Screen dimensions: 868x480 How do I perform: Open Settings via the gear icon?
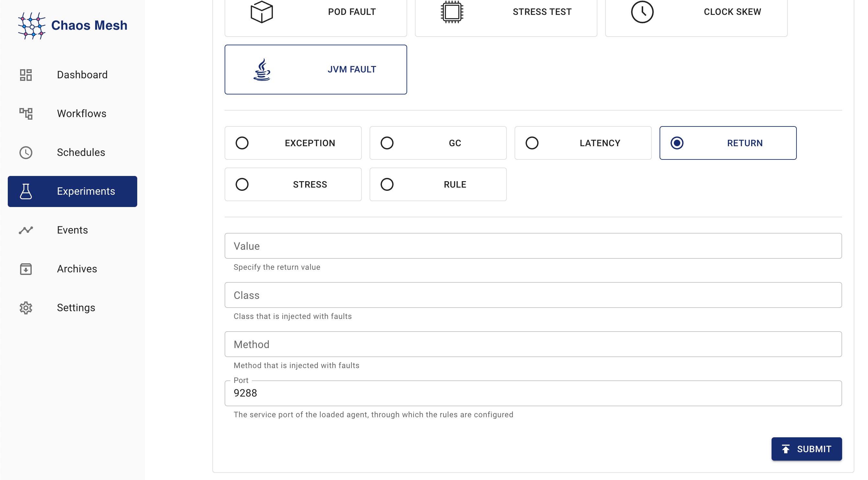click(x=26, y=308)
